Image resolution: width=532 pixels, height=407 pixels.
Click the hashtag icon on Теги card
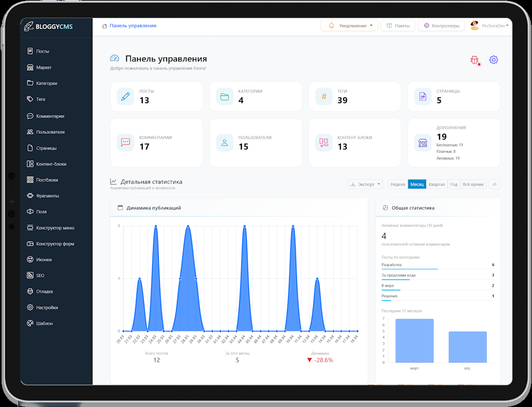click(x=324, y=96)
